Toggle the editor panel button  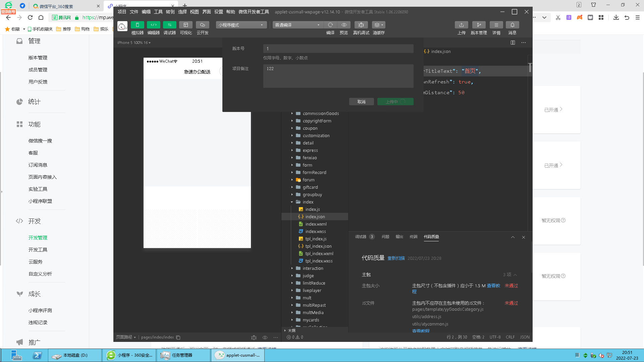point(153,25)
